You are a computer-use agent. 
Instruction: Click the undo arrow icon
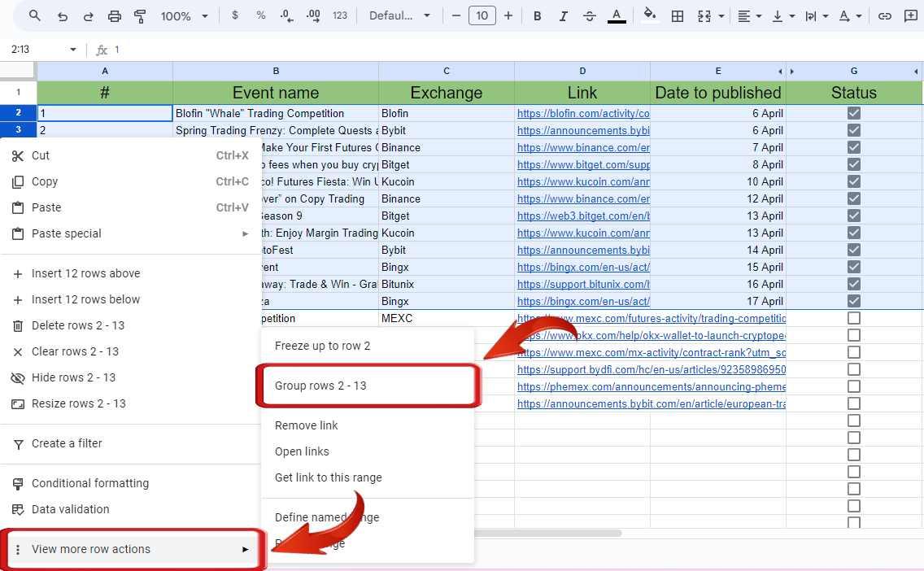tap(63, 16)
